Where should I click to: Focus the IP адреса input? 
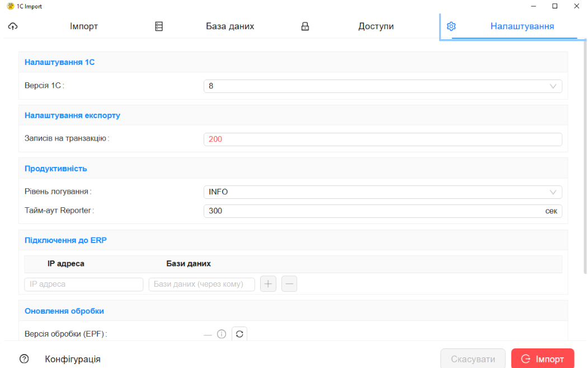coord(83,284)
